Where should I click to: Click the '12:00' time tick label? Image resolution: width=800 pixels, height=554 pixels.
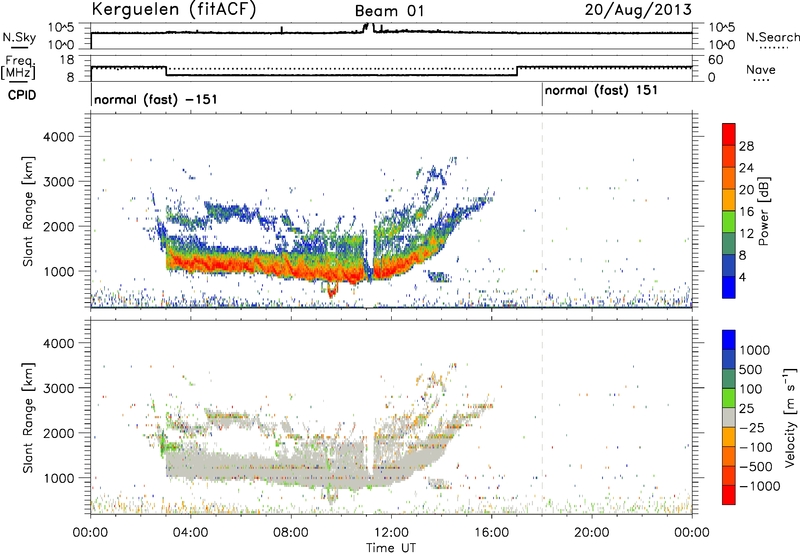(x=391, y=533)
